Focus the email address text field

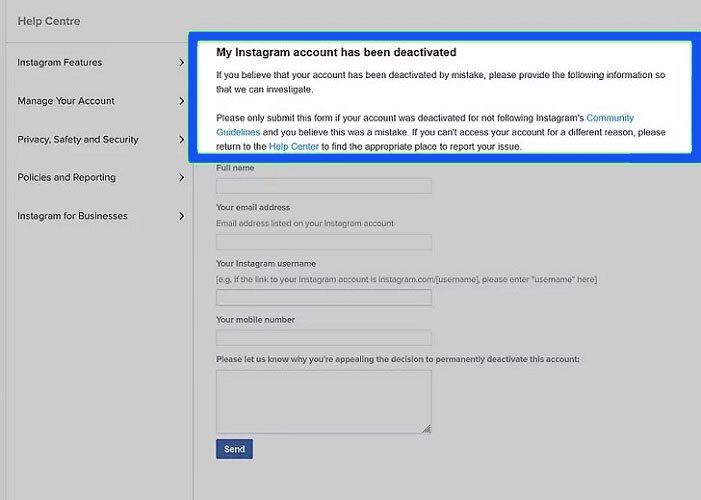pyautogui.click(x=323, y=242)
